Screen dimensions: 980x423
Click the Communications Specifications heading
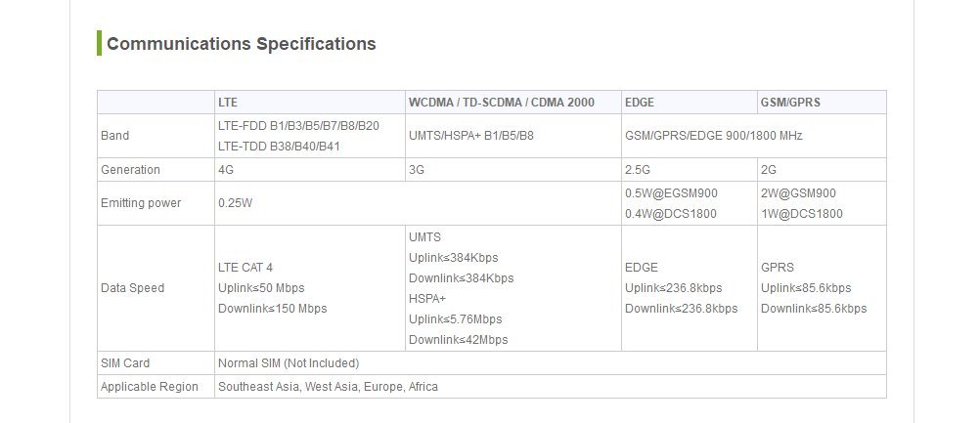coord(241,44)
